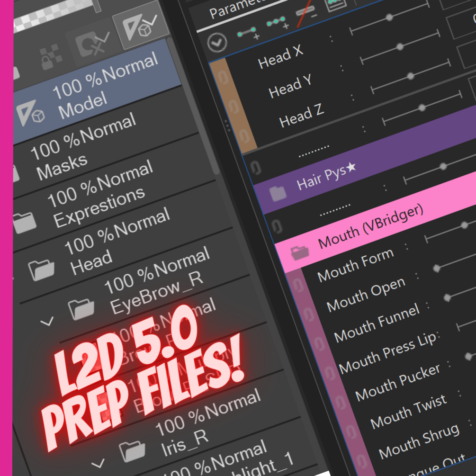This screenshot has height=476, width=476.
Task: Click the Head Z slider handle
Action: [411, 76]
